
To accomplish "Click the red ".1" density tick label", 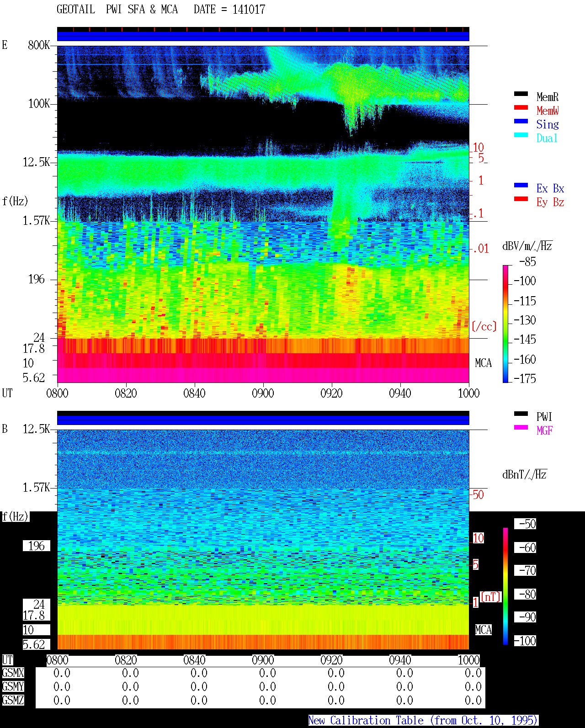I will 478,213.
